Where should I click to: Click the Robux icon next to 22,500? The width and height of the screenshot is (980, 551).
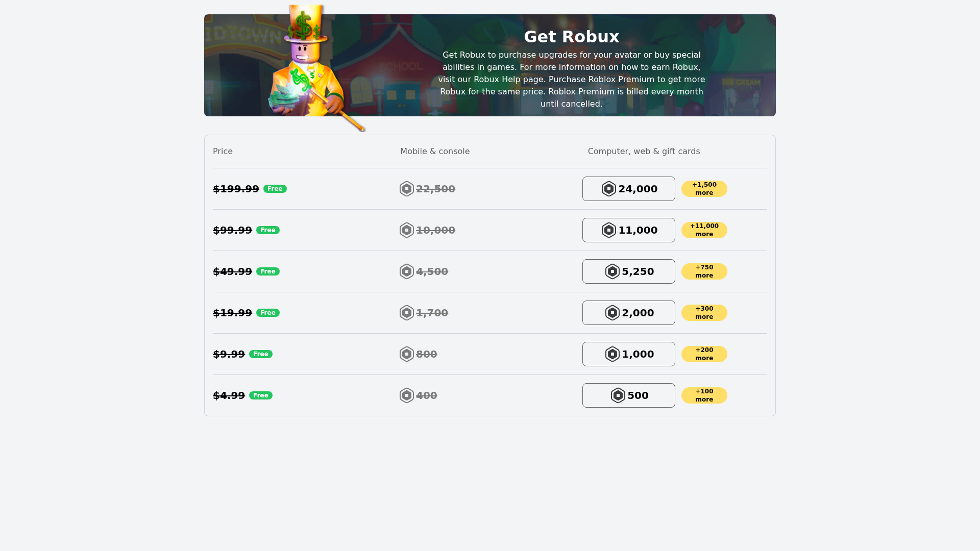[406, 188]
